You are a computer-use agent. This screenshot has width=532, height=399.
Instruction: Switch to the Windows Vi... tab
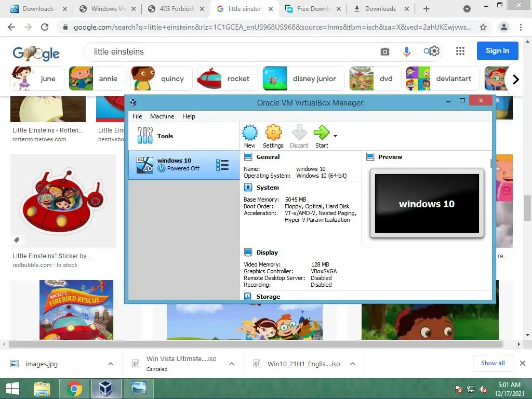click(x=107, y=9)
